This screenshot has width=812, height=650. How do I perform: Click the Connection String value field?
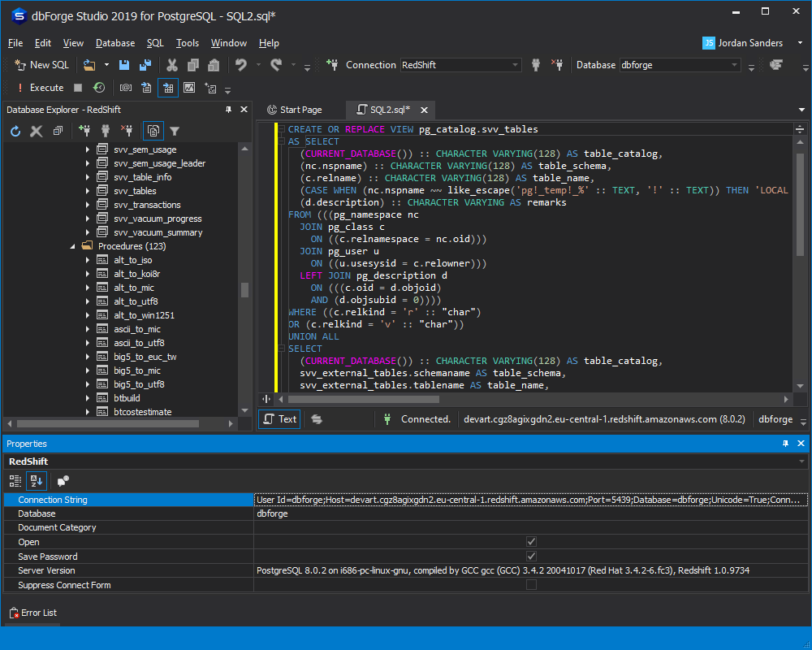click(x=531, y=500)
